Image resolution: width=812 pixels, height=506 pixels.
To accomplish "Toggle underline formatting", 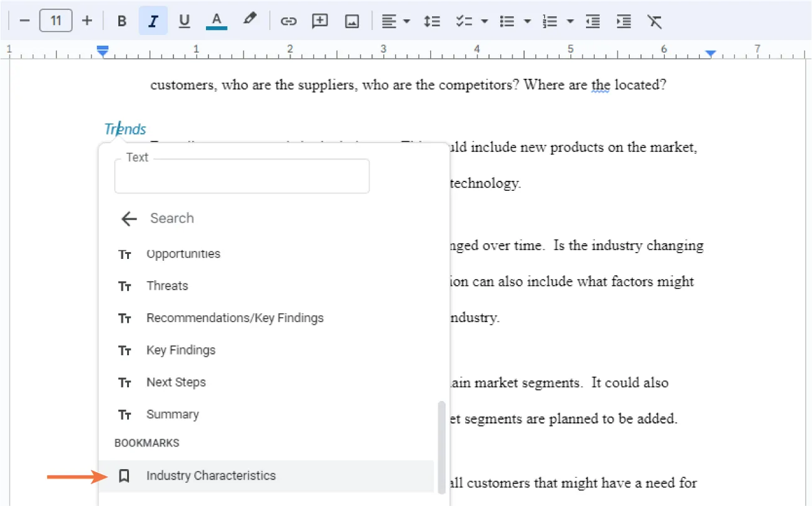I will click(184, 21).
